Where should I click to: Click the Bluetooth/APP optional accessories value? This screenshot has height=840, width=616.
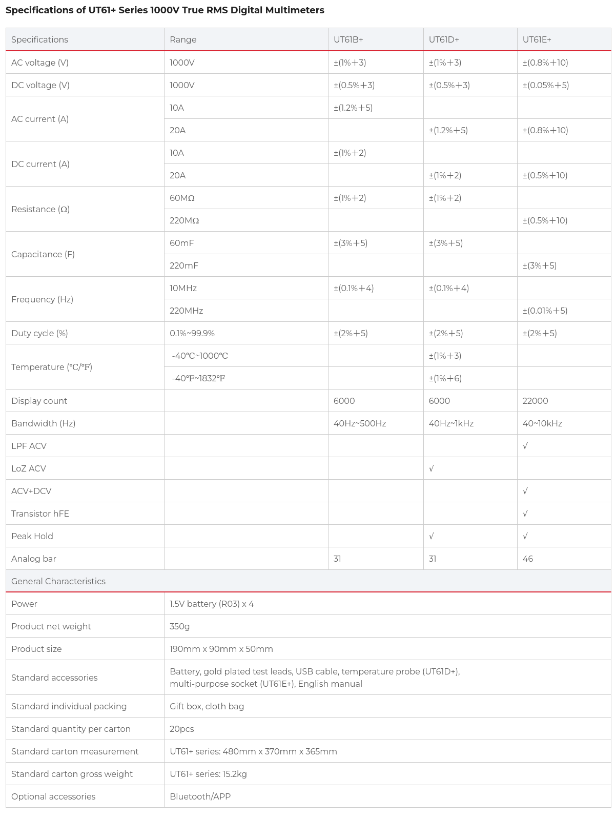coord(200,796)
